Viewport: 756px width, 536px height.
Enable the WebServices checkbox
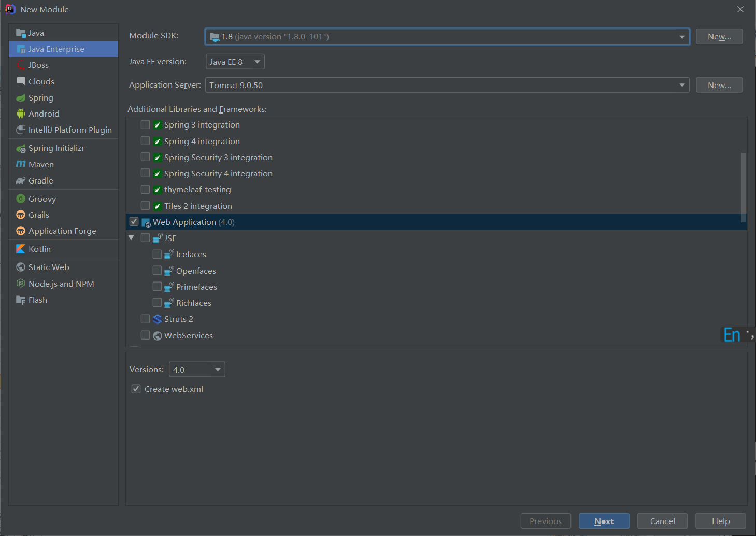[x=145, y=335]
